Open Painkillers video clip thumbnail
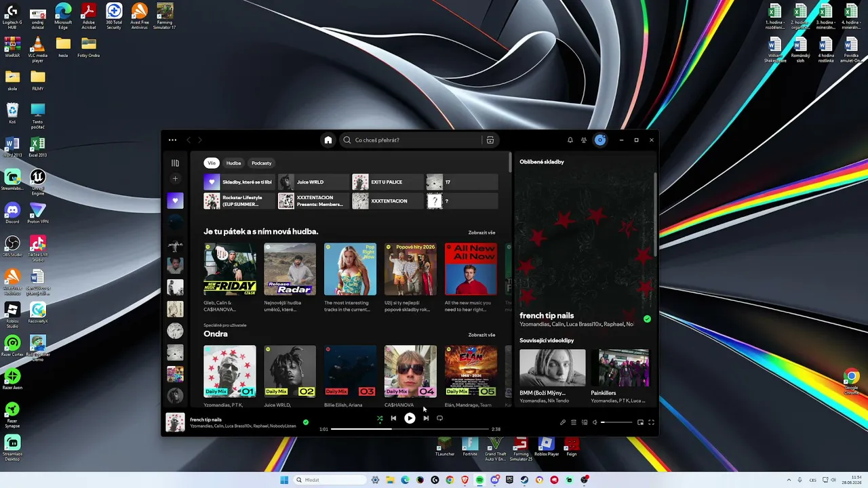The height and width of the screenshot is (488, 868). point(620,368)
